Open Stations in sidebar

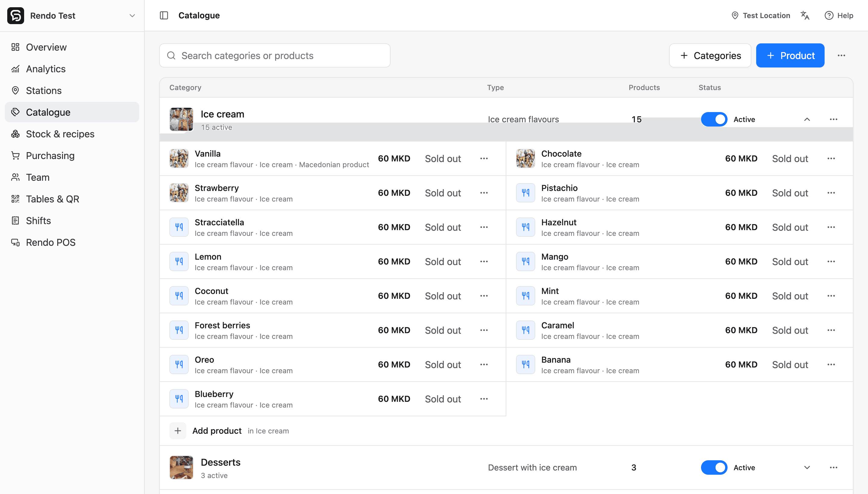(72, 91)
